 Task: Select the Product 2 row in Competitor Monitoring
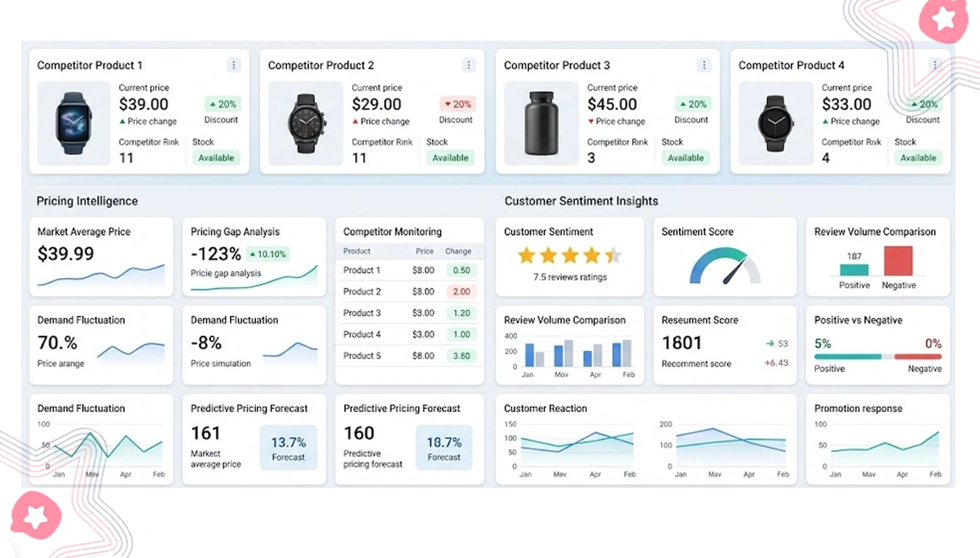coord(409,291)
